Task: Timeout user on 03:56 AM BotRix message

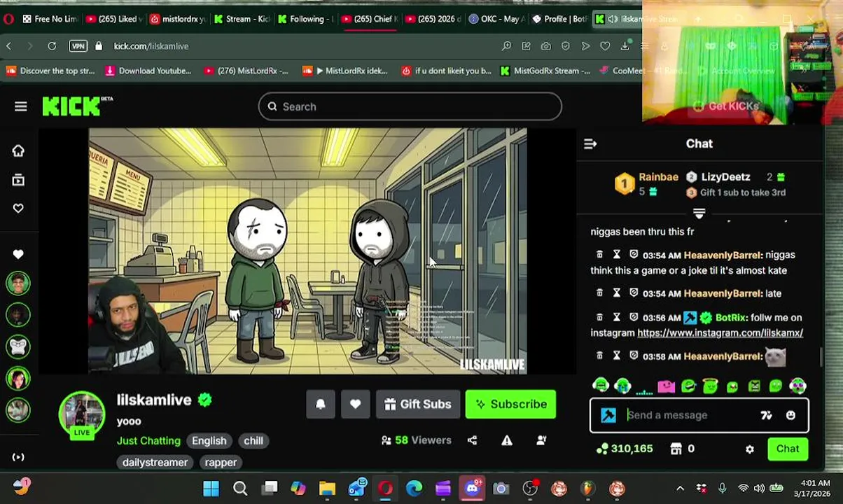Action: (x=617, y=317)
